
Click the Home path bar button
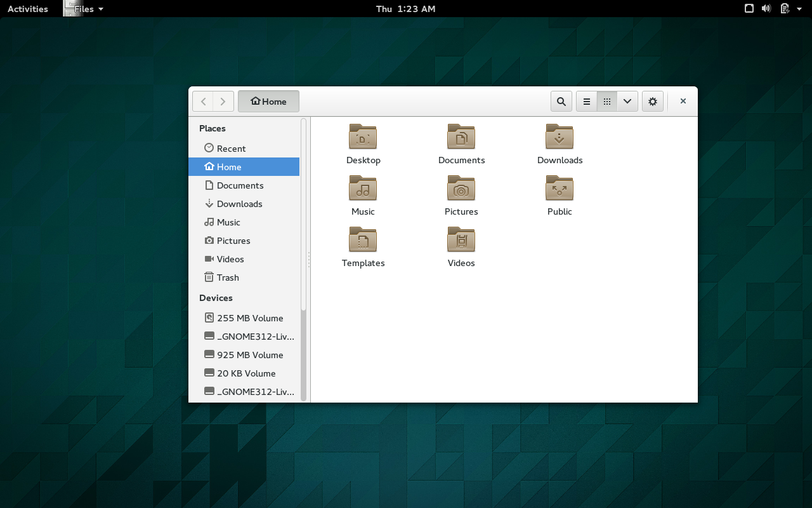click(x=268, y=102)
